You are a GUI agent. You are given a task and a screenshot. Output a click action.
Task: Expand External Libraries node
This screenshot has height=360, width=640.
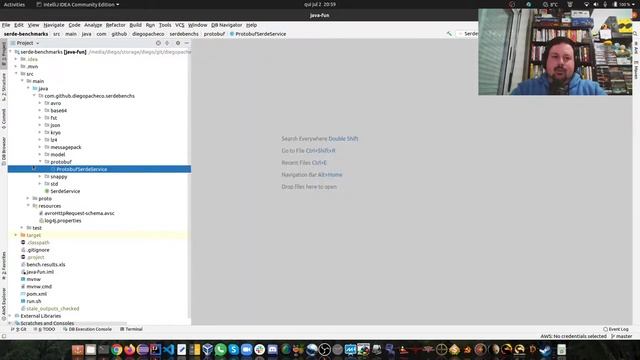pos(10,316)
